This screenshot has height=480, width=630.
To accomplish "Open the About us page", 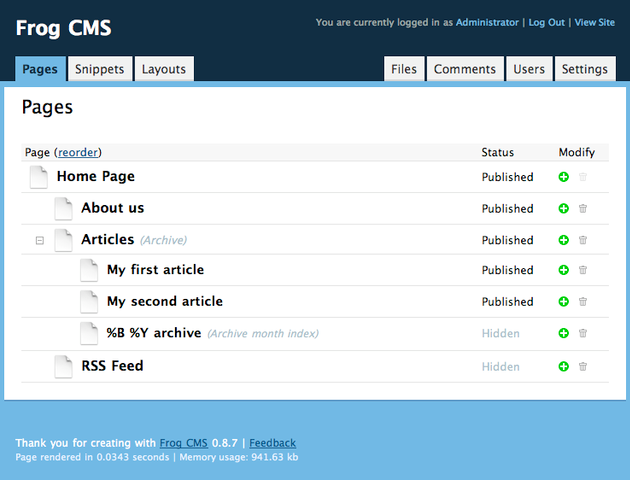I will click(112, 208).
